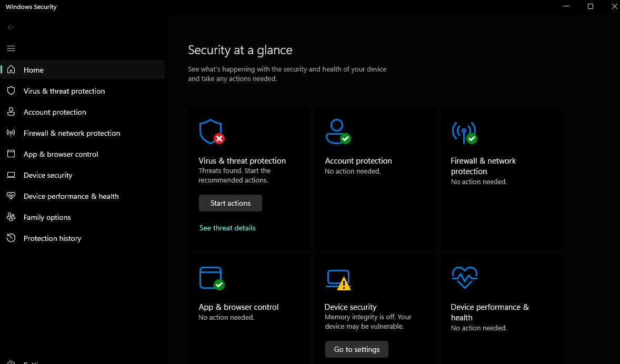This screenshot has width=620, height=364.
Task: Click the App & browser control tile icon
Action: [x=212, y=279]
